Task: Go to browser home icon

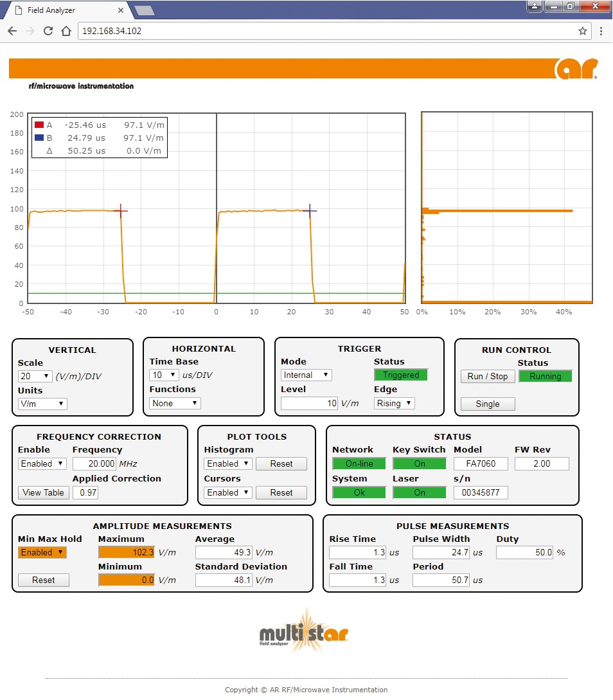Action: (66, 31)
